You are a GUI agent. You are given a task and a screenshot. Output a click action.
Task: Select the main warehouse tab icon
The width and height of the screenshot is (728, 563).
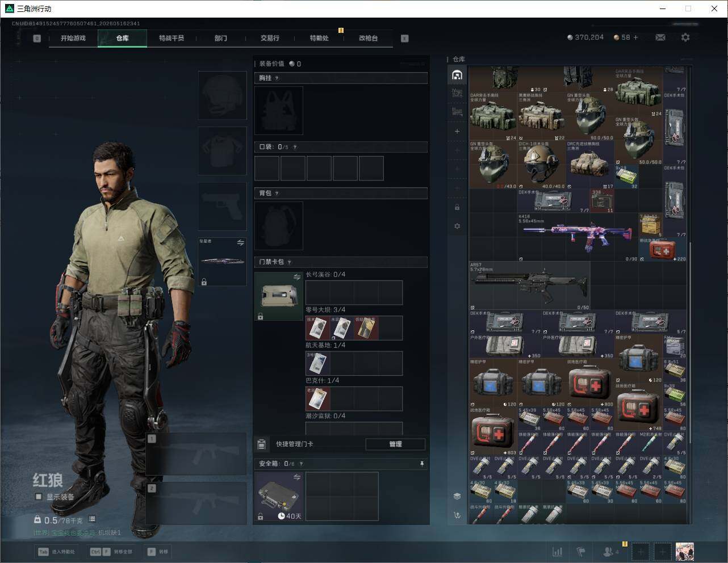(457, 75)
